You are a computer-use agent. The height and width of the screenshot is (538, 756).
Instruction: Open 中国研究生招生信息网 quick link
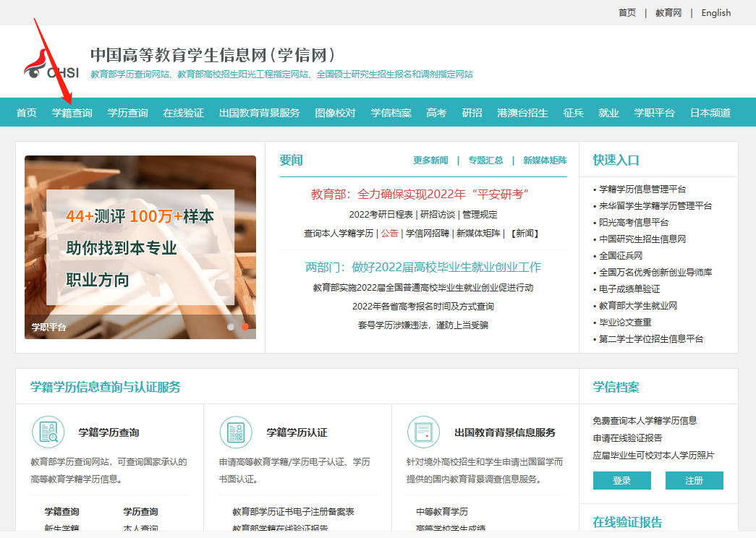(x=642, y=239)
